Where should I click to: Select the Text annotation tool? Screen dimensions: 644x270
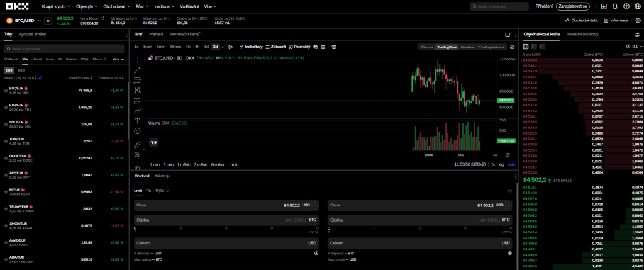point(138,120)
